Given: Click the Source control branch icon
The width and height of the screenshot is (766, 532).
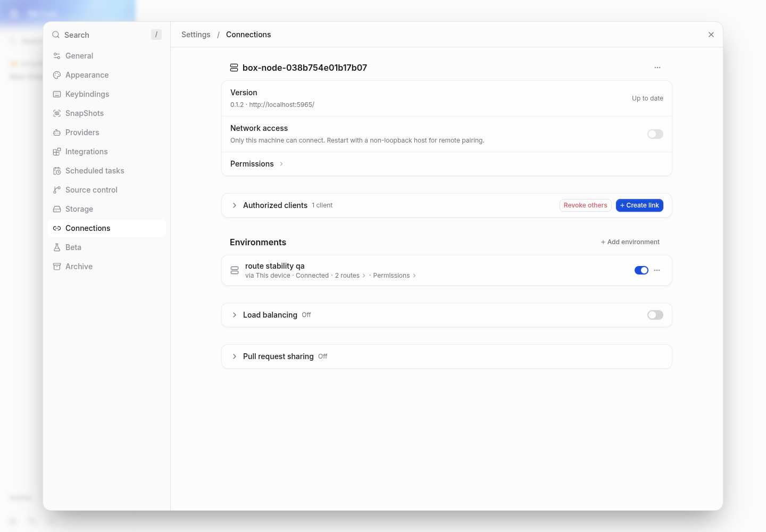Looking at the screenshot, I should coord(57,190).
